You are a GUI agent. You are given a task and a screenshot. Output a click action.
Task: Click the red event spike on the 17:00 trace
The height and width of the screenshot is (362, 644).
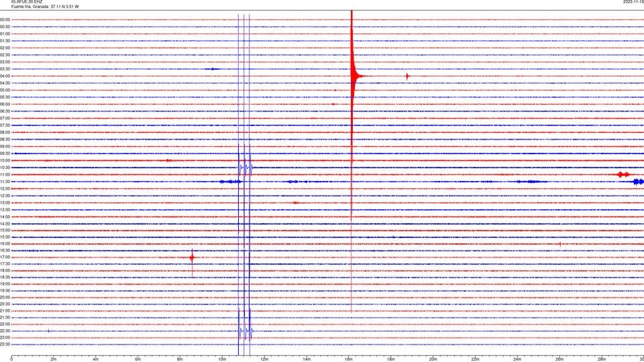coord(192,257)
